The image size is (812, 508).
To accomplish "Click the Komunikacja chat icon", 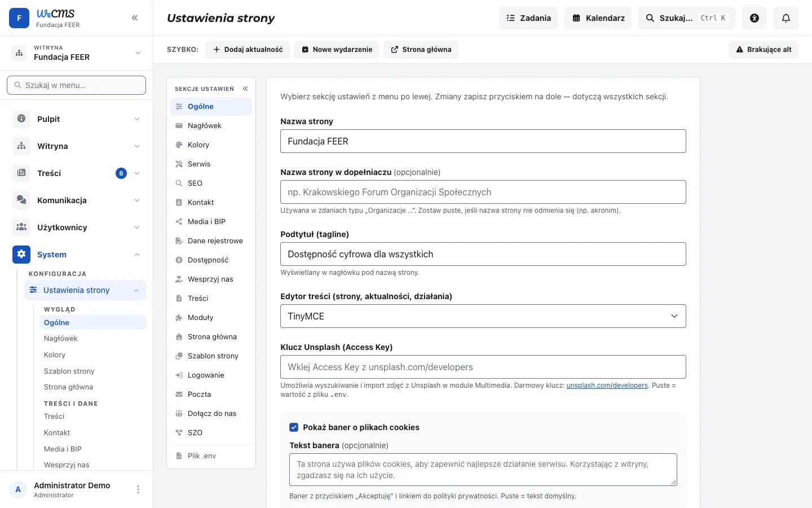I will (21, 200).
